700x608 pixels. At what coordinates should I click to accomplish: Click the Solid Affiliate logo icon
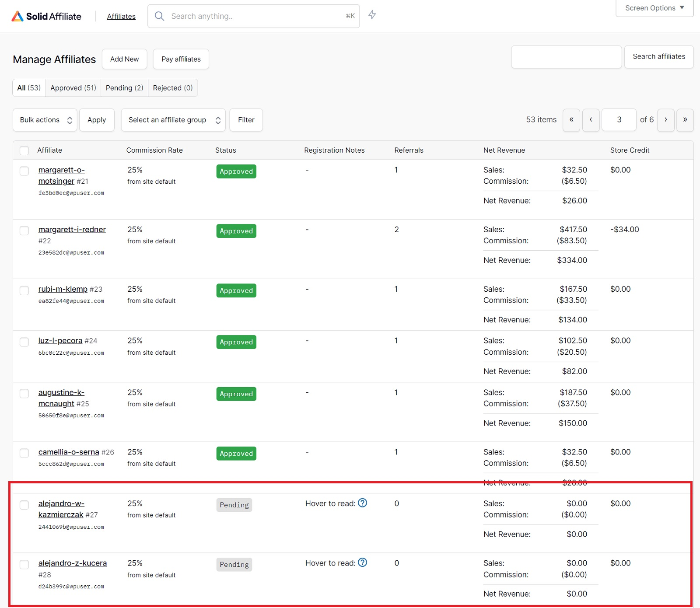(17, 16)
